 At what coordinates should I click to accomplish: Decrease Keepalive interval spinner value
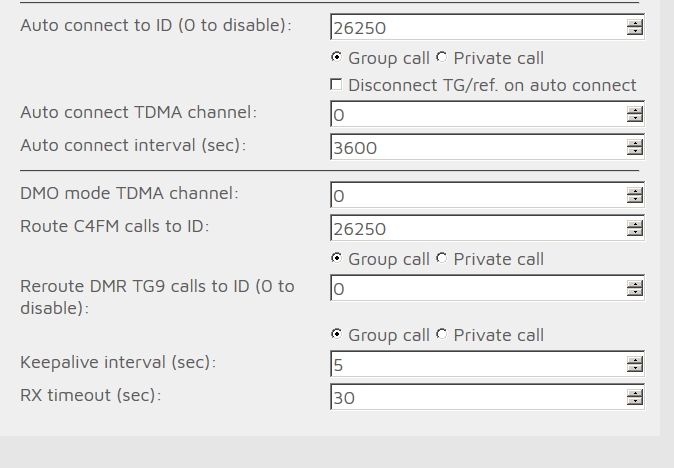point(634,367)
